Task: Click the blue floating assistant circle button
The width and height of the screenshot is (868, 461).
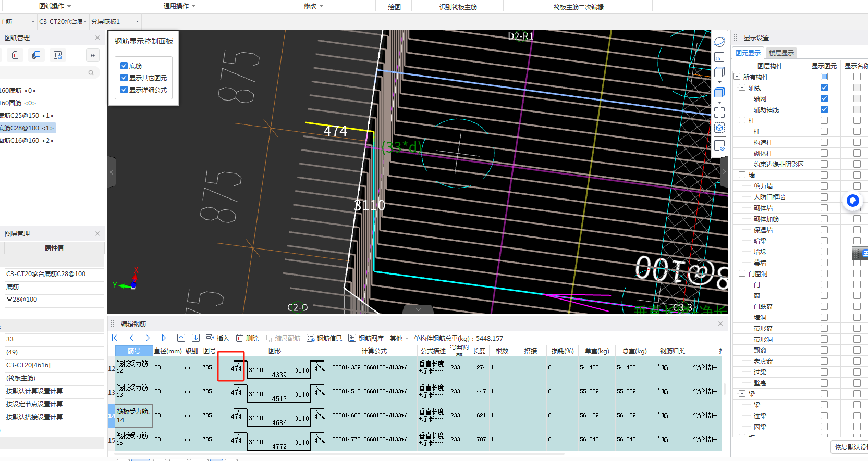Action: point(853,201)
